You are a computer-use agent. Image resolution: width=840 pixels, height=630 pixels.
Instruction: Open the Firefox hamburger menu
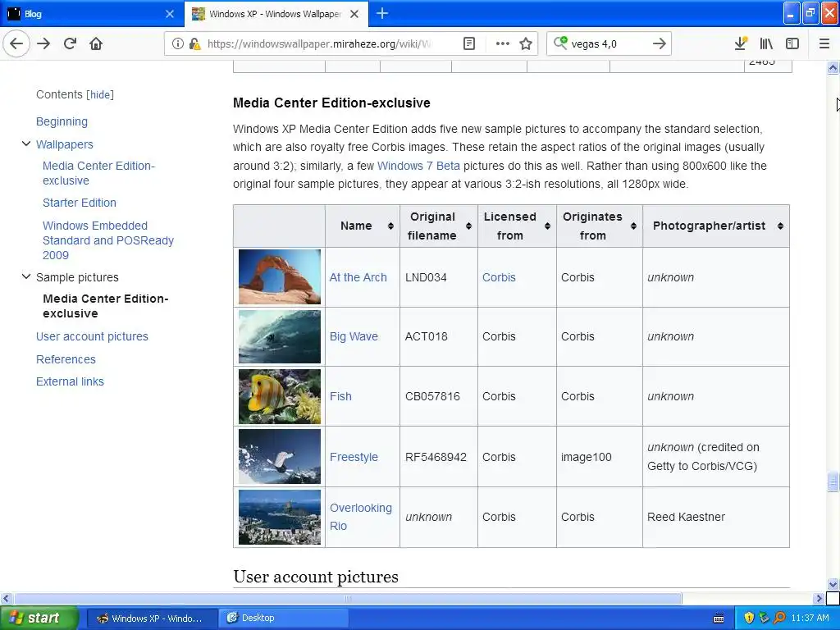[824, 43]
